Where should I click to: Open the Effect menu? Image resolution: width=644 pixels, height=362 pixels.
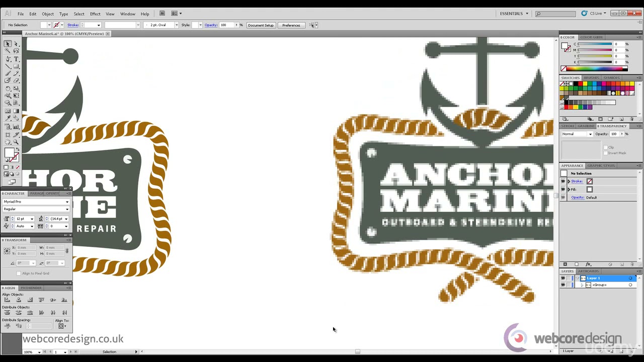pyautogui.click(x=95, y=14)
